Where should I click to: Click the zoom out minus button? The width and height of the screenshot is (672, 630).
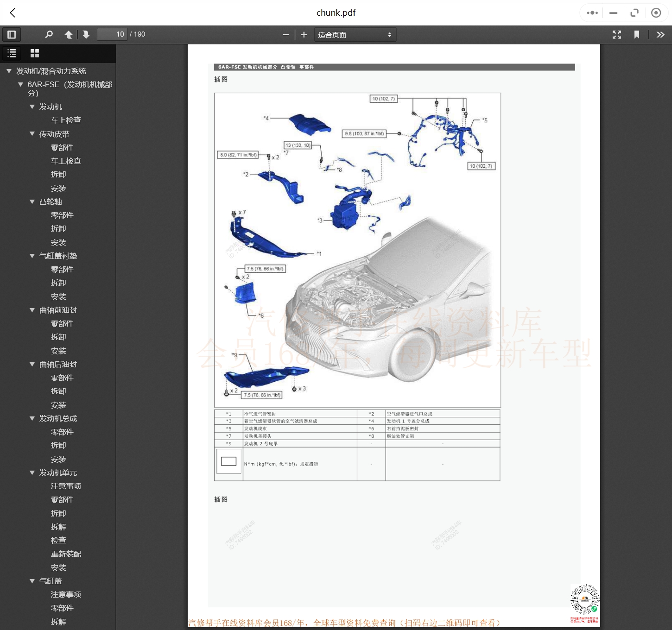coord(286,35)
